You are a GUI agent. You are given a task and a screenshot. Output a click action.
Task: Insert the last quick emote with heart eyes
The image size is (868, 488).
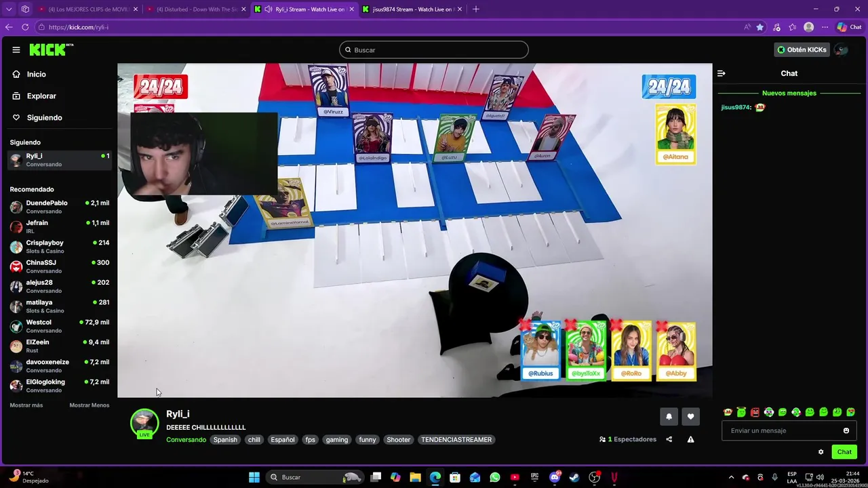[851, 412]
